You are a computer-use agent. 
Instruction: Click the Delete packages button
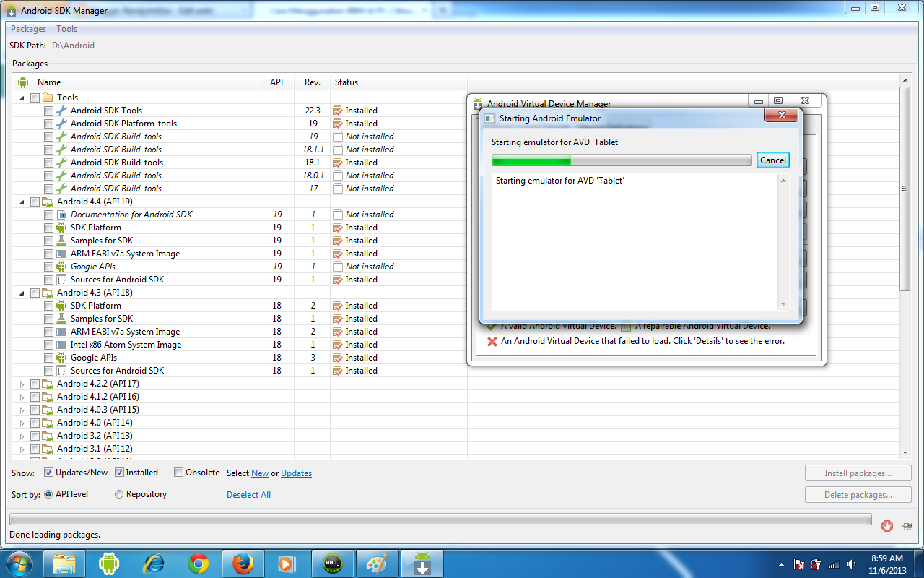pos(858,495)
